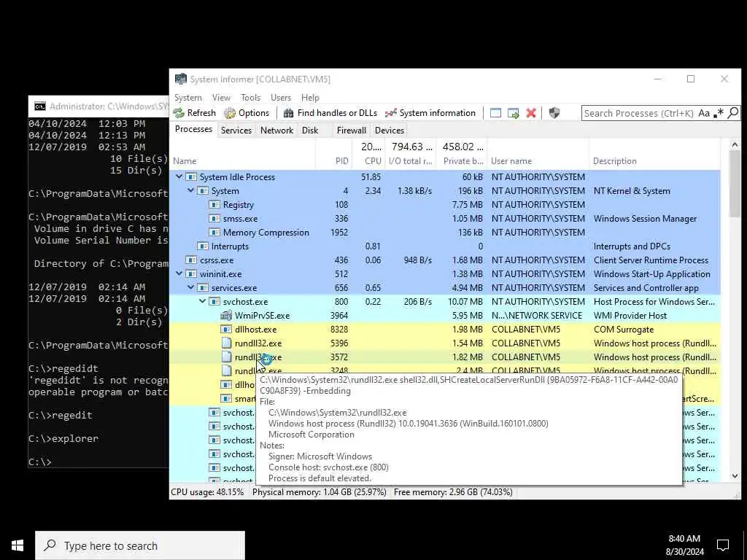
Task: Open the Tools menu
Action: [251, 97]
